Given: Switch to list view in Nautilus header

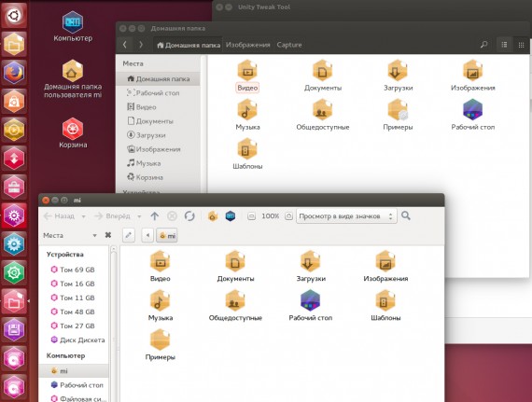Looking at the screenshot, I should (504, 45).
